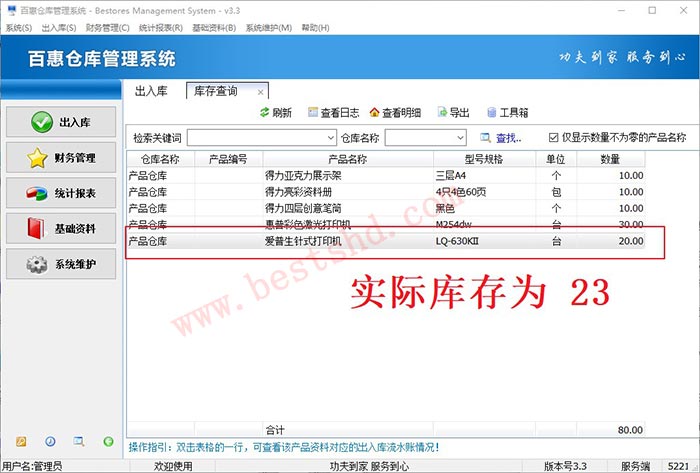Open the 财务管理(C) menu
This screenshot has width=700, height=473.
point(108,28)
